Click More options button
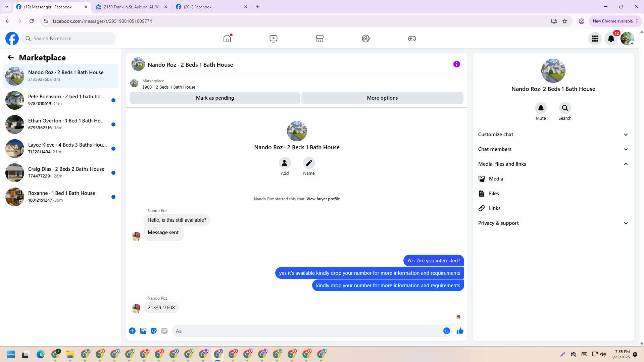644x362 pixels. (382, 98)
